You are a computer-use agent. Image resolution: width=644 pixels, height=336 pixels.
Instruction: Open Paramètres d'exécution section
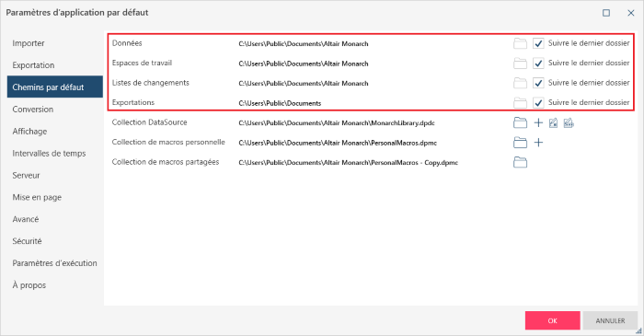[x=54, y=263]
